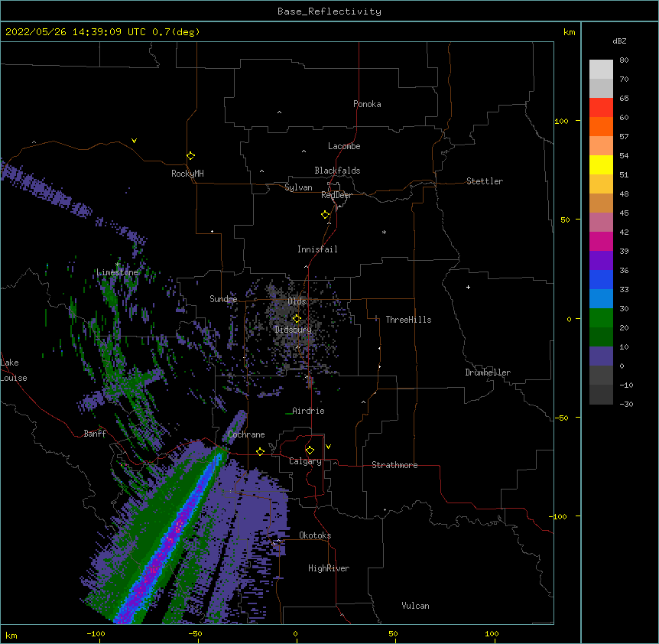Select the royal blue 36-33 dBZ swatch

coord(601,280)
